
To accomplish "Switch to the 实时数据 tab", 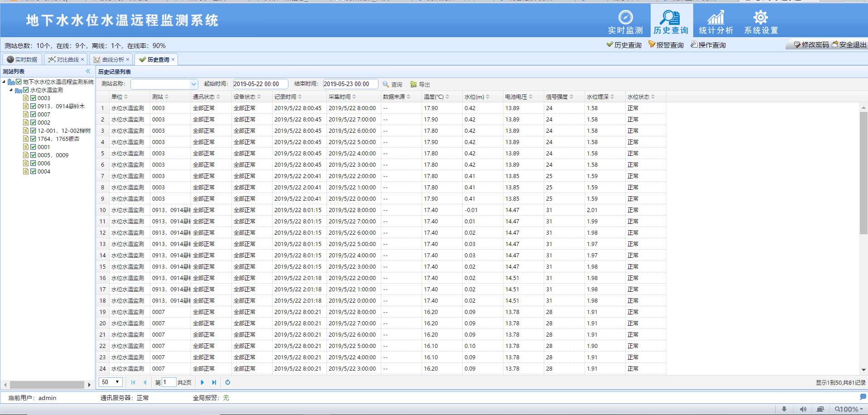I will pos(22,59).
